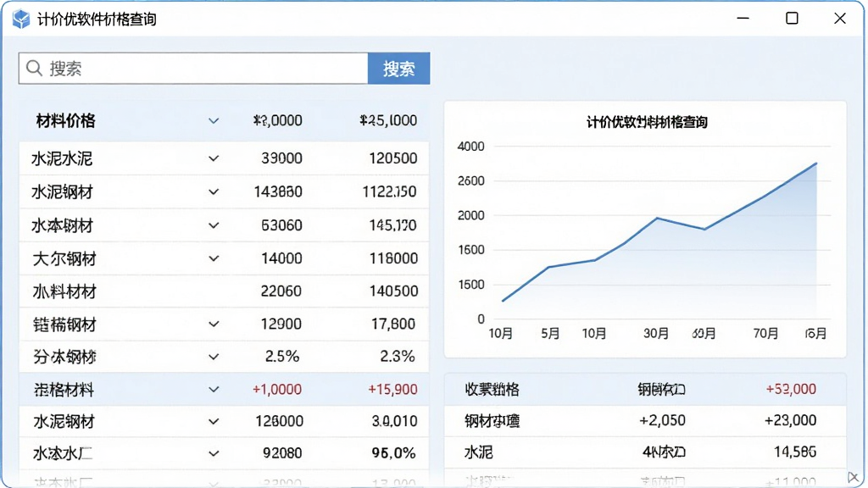Expand chevron in the 12900 row
This screenshot has width=868, height=488.
[214, 324]
